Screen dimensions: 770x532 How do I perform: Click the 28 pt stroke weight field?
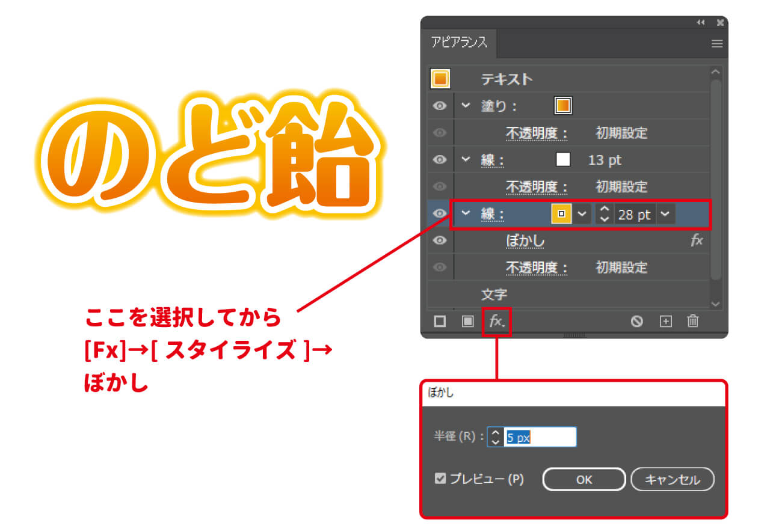coord(634,215)
